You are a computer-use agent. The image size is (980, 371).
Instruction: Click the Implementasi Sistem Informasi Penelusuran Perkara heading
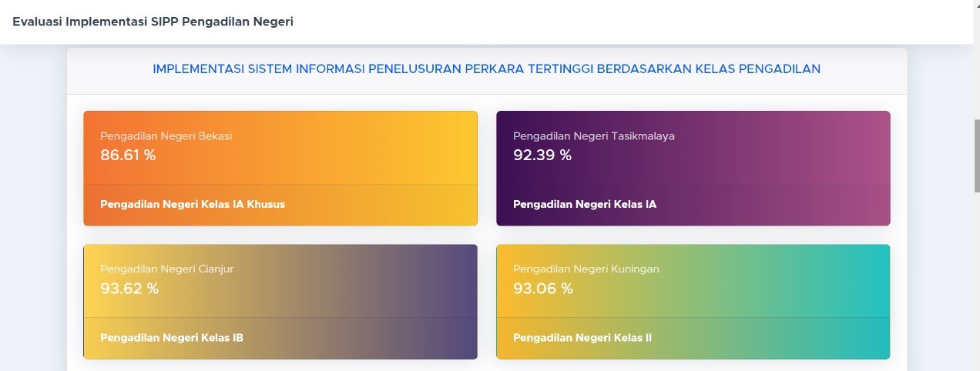[x=486, y=69]
